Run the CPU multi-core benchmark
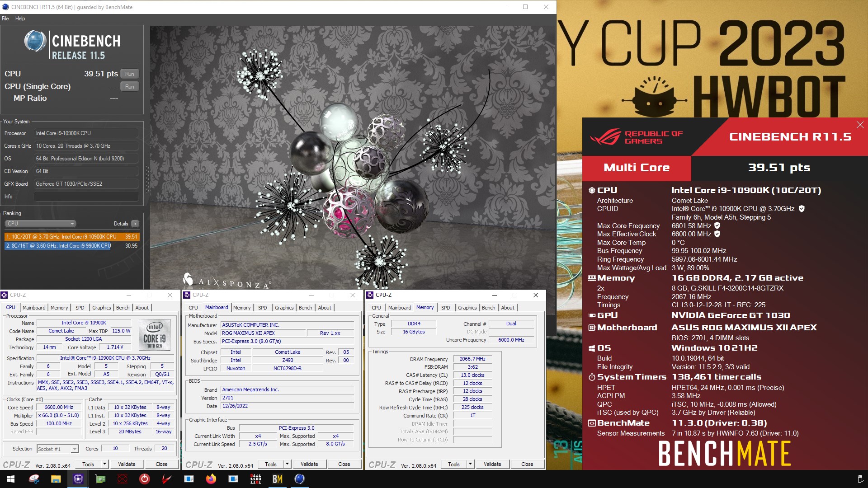 [130, 74]
